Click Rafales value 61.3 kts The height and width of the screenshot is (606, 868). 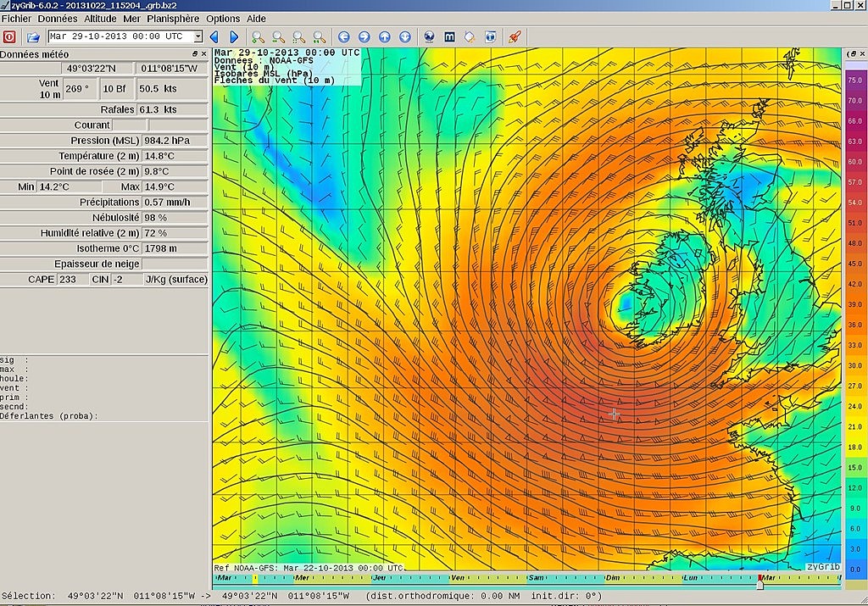[x=171, y=109]
